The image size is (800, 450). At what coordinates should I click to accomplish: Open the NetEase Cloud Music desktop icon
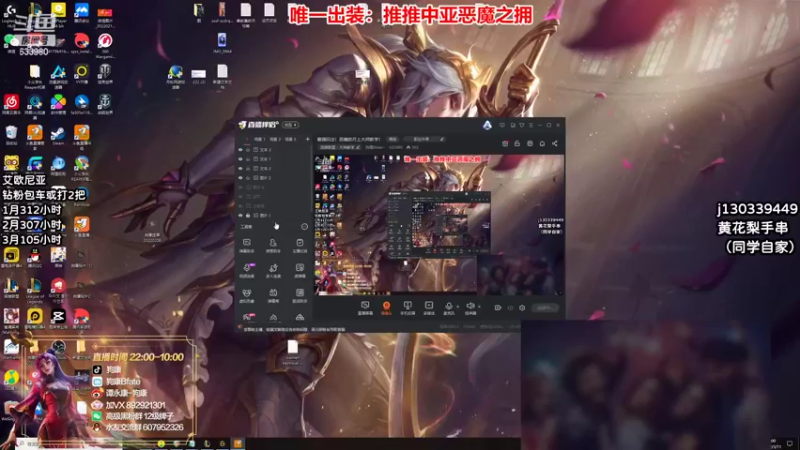(x=11, y=105)
